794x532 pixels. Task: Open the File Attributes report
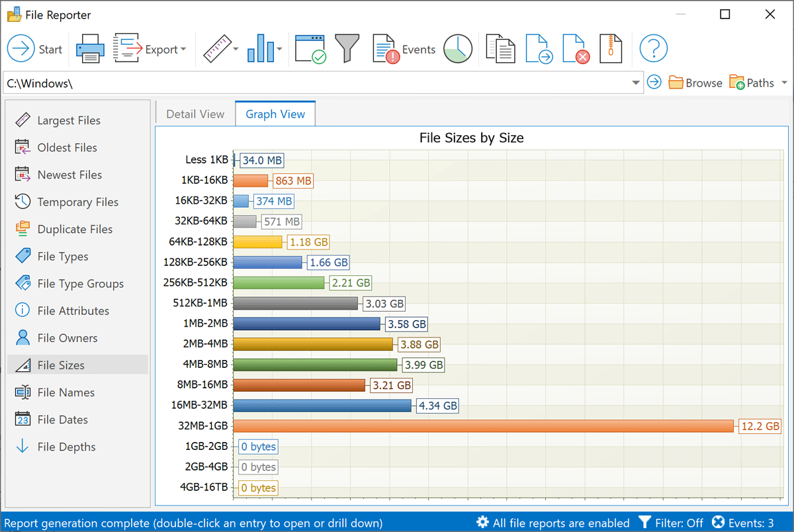pos(77,310)
